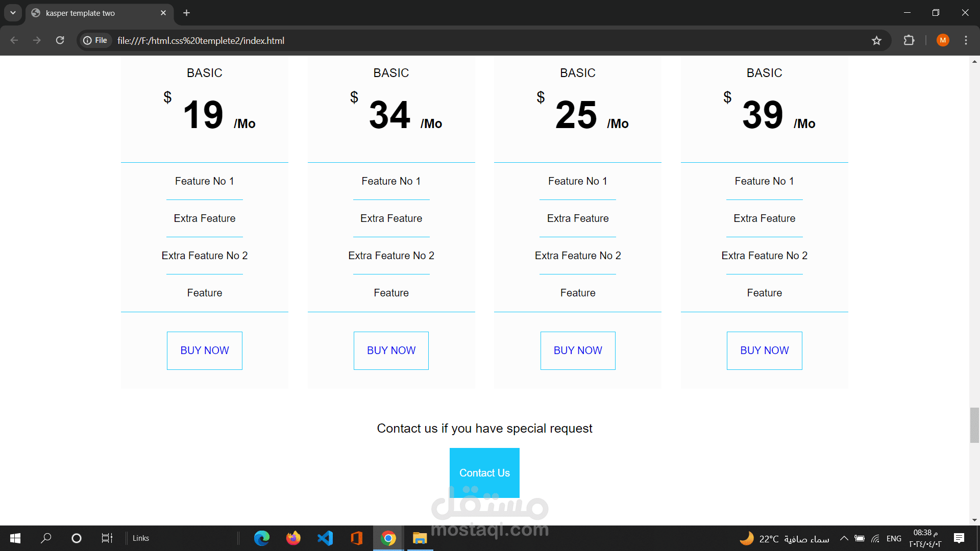The height and width of the screenshot is (551, 980).
Task: Expand the tab search dropdown arrow
Action: (13, 13)
